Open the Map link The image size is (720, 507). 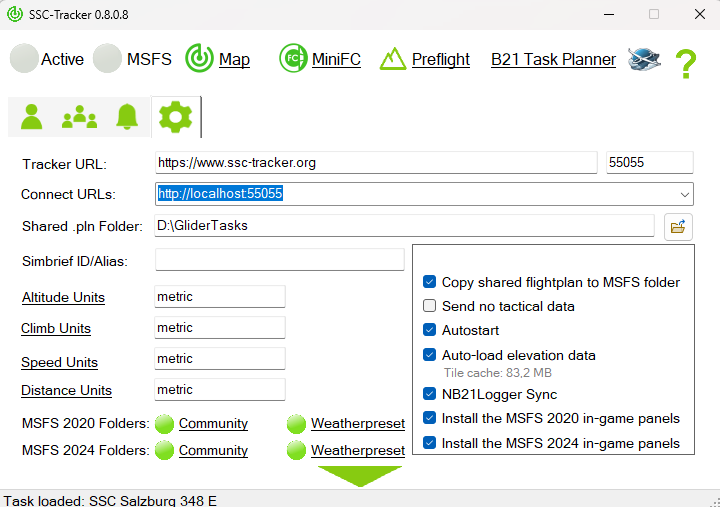click(x=234, y=59)
